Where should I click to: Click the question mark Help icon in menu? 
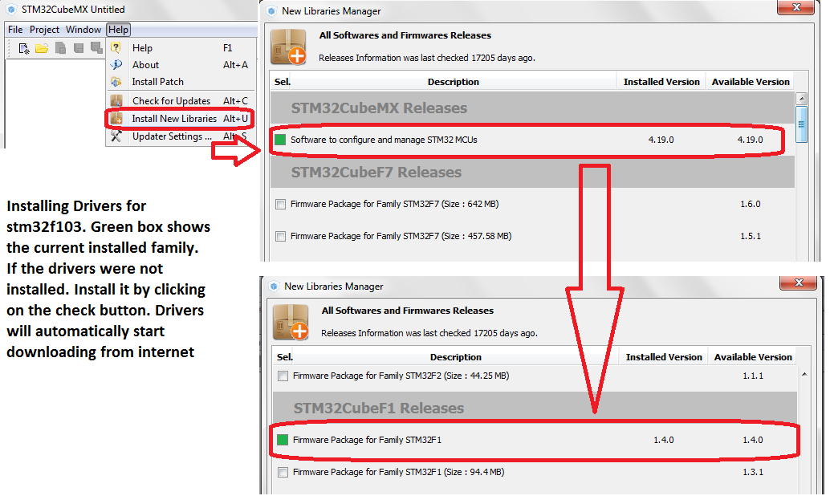pos(116,48)
